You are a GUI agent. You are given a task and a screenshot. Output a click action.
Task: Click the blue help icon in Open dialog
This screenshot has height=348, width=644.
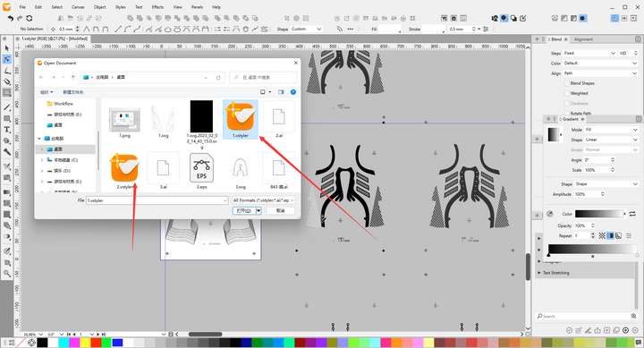293,92
